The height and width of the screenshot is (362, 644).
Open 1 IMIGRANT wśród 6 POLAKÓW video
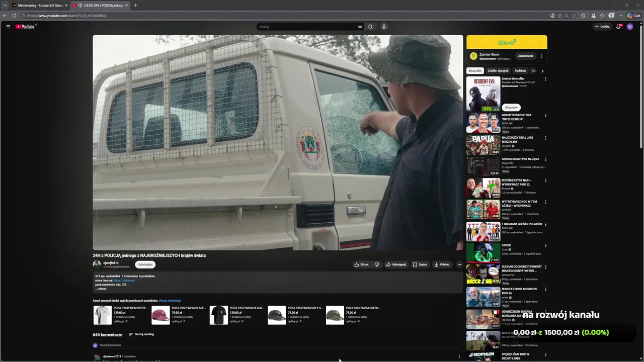pyautogui.click(x=483, y=232)
